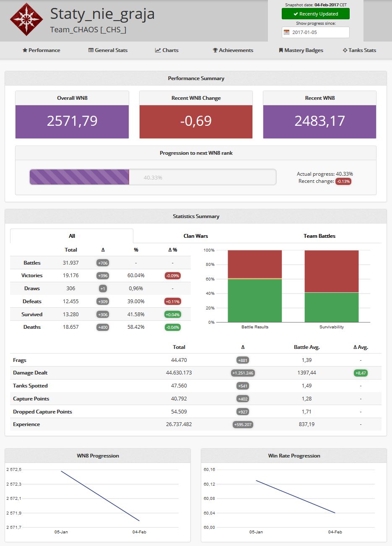Switch to the Clan Wars tab
392x546 pixels.
195,236
